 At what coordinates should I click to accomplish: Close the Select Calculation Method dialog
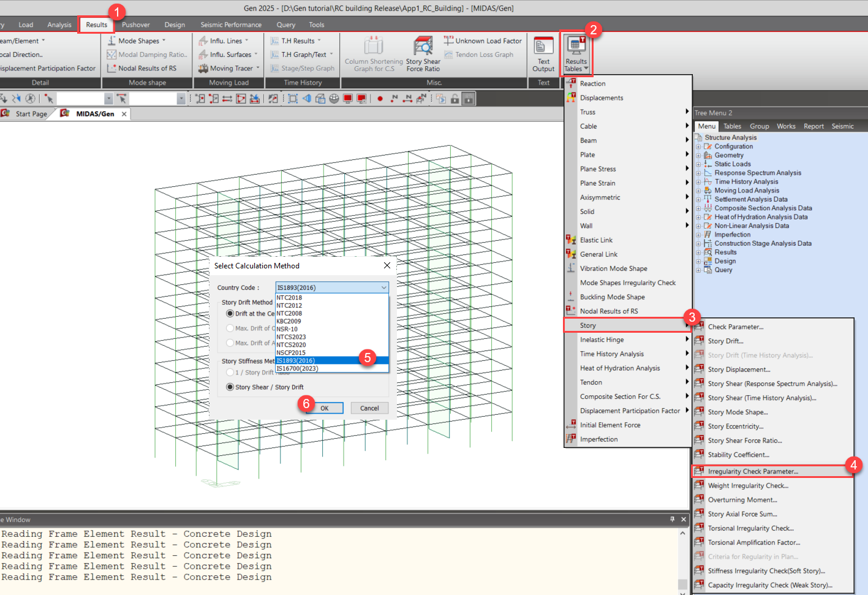[x=387, y=265]
